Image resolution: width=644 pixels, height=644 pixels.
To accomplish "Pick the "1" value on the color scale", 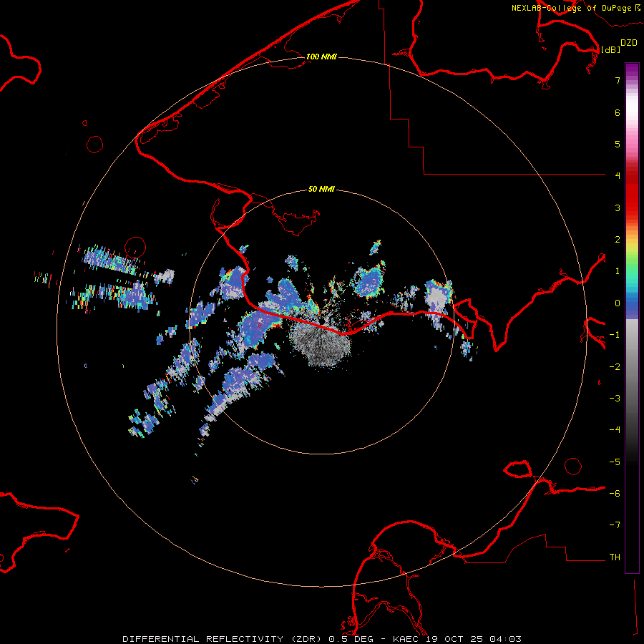I will pyautogui.click(x=618, y=271).
